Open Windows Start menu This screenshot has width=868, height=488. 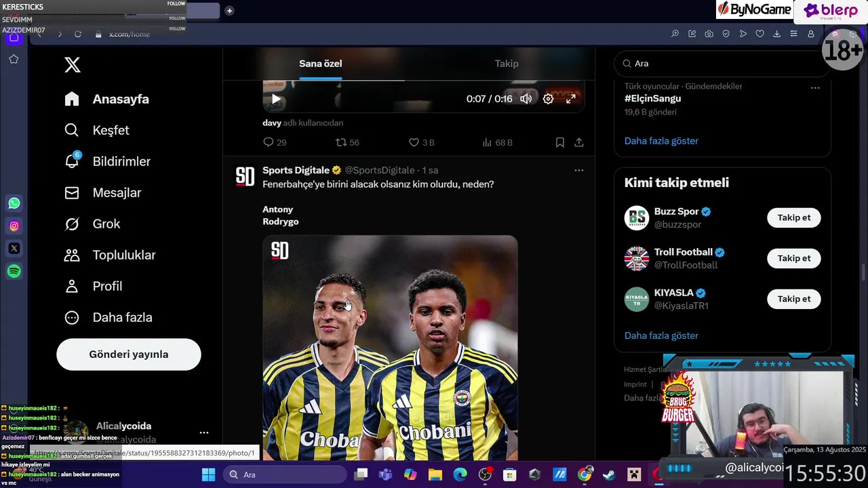pyautogui.click(x=208, y=474)
